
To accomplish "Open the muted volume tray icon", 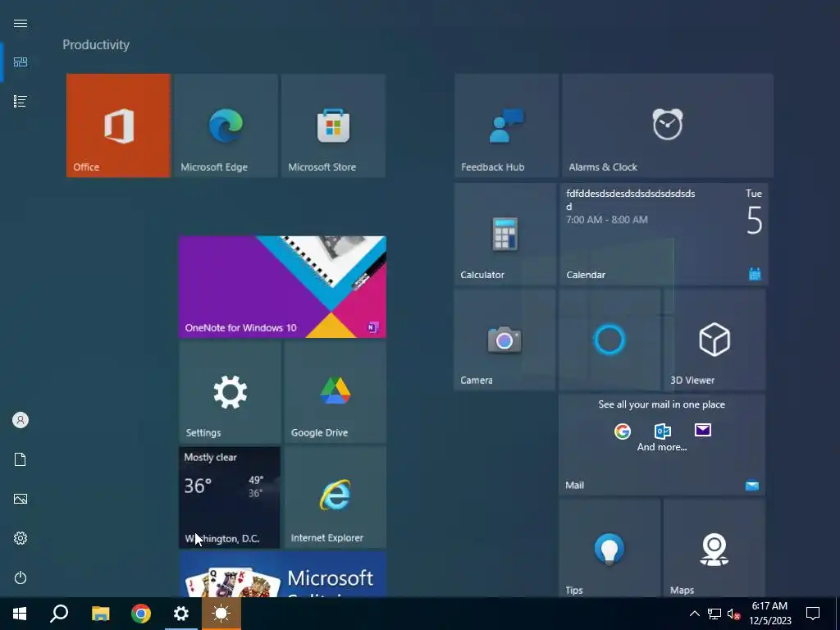I will coord(734,614).
